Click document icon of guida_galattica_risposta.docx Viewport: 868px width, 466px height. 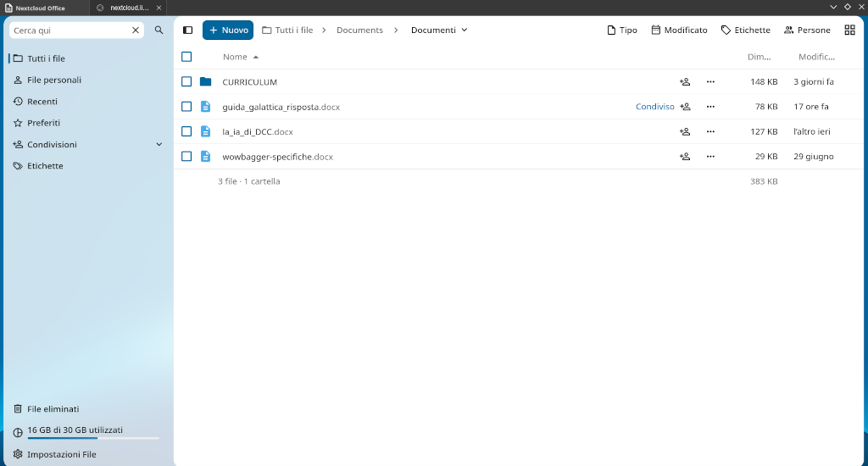[x=205, y=107]
